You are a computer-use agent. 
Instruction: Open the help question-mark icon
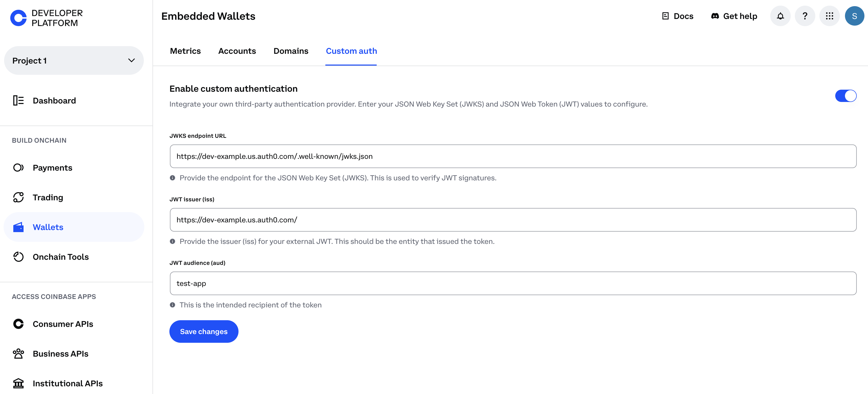tap(805, 16)
